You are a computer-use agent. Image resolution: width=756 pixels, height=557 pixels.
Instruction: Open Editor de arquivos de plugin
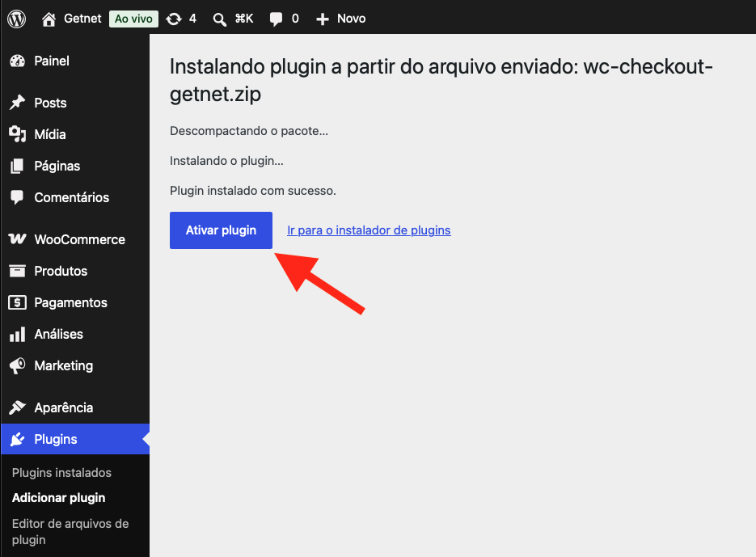pos(70,531)
